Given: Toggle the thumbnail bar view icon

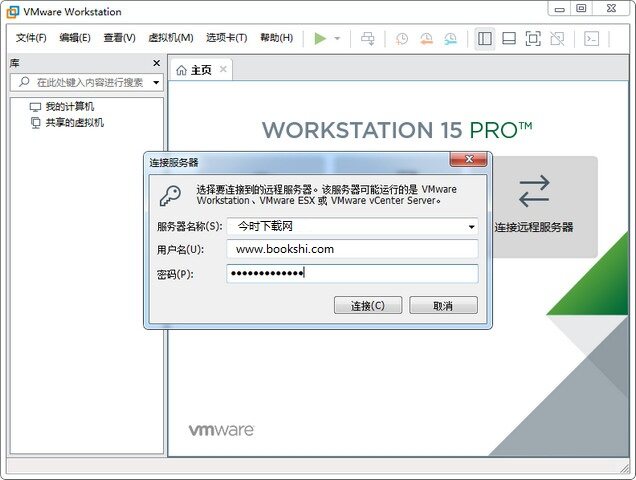Looking at the screenshot, I should coord(509,39).
